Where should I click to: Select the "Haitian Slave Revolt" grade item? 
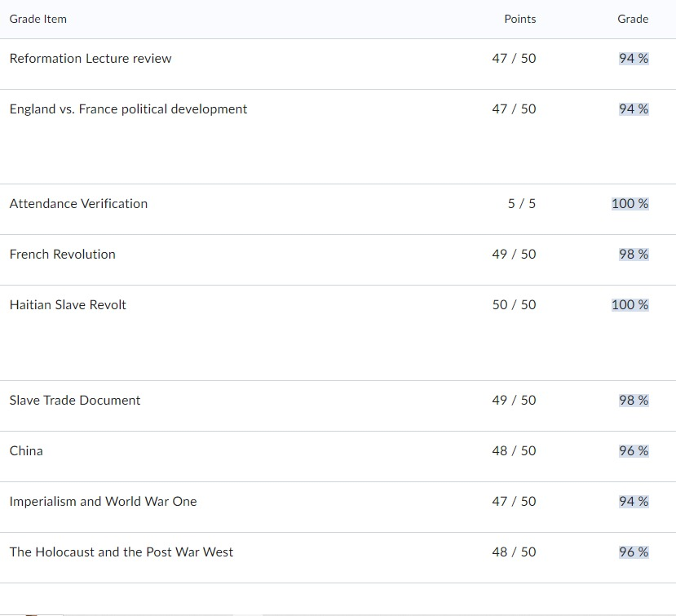click(x=68, y=304)
